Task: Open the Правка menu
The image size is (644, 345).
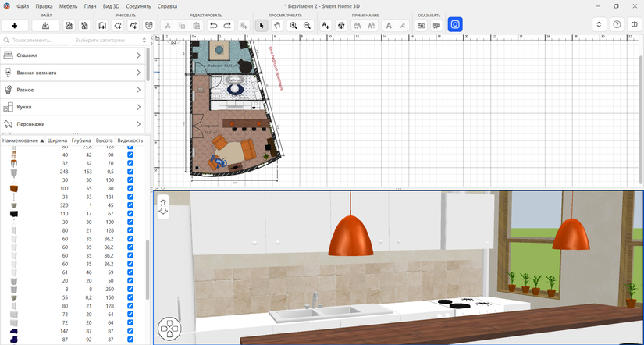Action: pyautogui.click(x=44, y=6)
